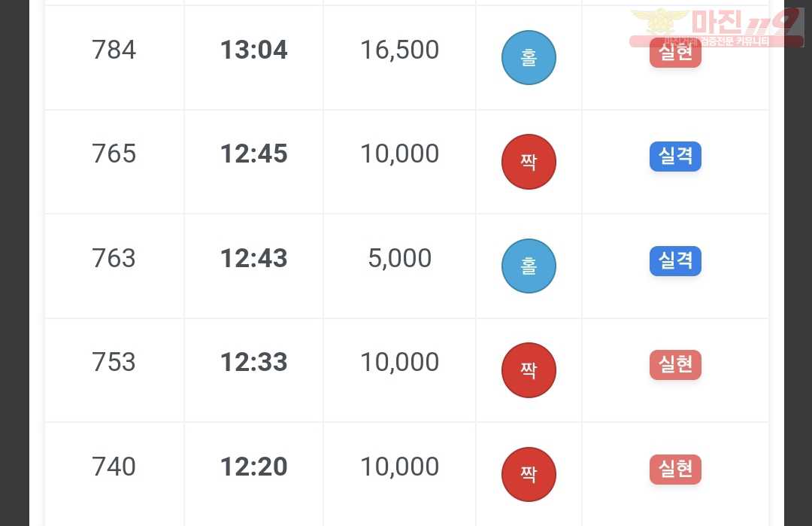The width and height of the screenshot is (812, 526).
Task: Select the 실현 badge in row 784
Action: tap(675, 53)
